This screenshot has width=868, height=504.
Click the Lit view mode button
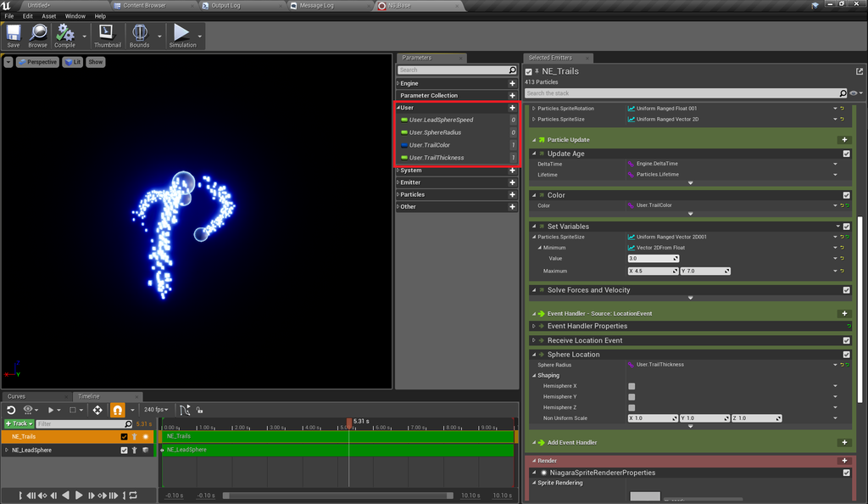point(73,62)
